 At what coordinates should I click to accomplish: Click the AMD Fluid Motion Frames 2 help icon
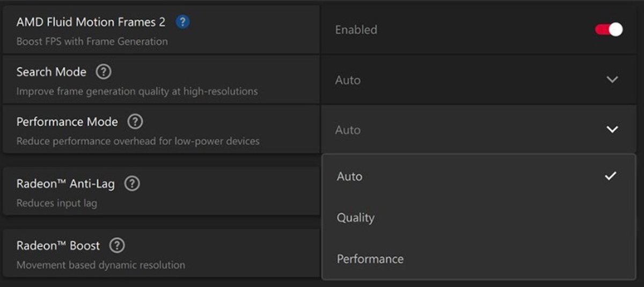(183, 22)
